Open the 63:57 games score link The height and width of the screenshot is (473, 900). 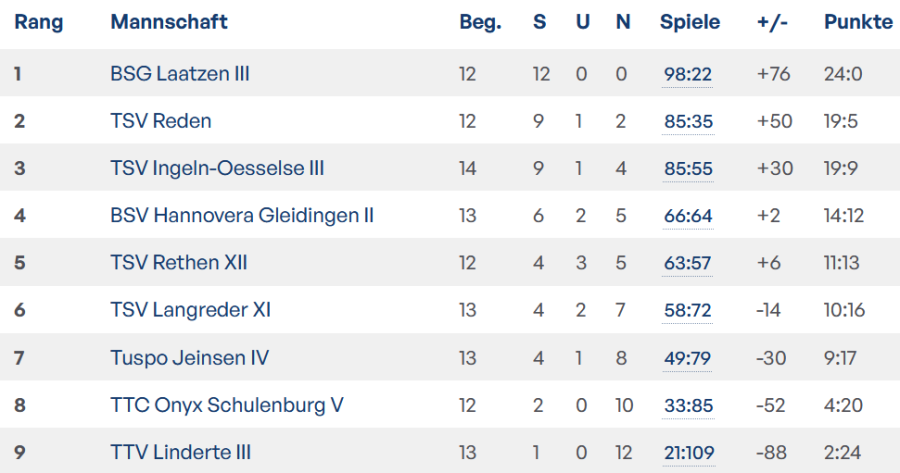(688, 264)
